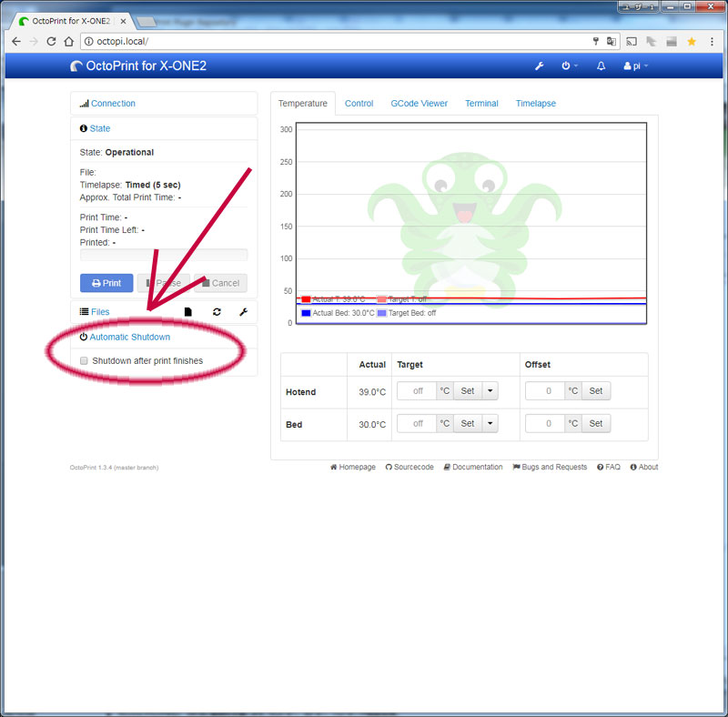
Task: Click the OctoPrint 1.3.4 version text
Action: click(x=115, y=468)
